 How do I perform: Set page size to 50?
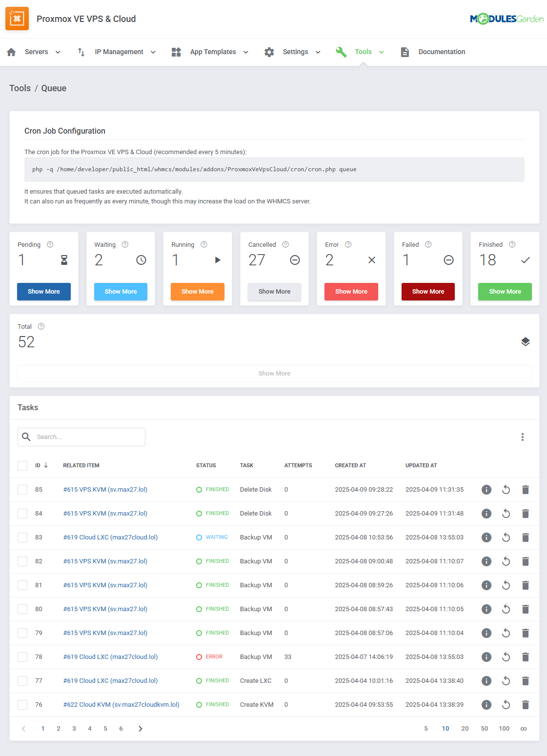pyautogui.click(x=485, y=729)
